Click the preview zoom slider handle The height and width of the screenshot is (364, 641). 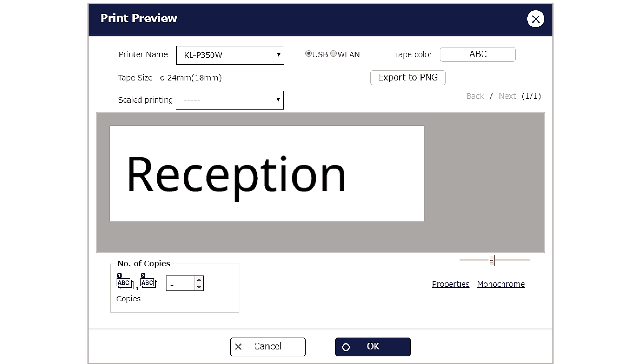(x=491, y=261)
